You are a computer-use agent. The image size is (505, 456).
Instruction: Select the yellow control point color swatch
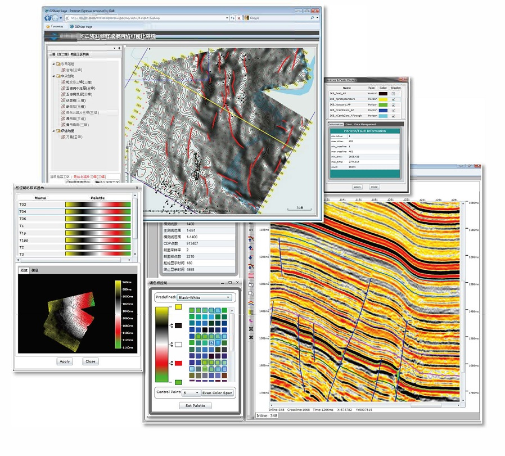pyautogui.click(x=179, y=307)
